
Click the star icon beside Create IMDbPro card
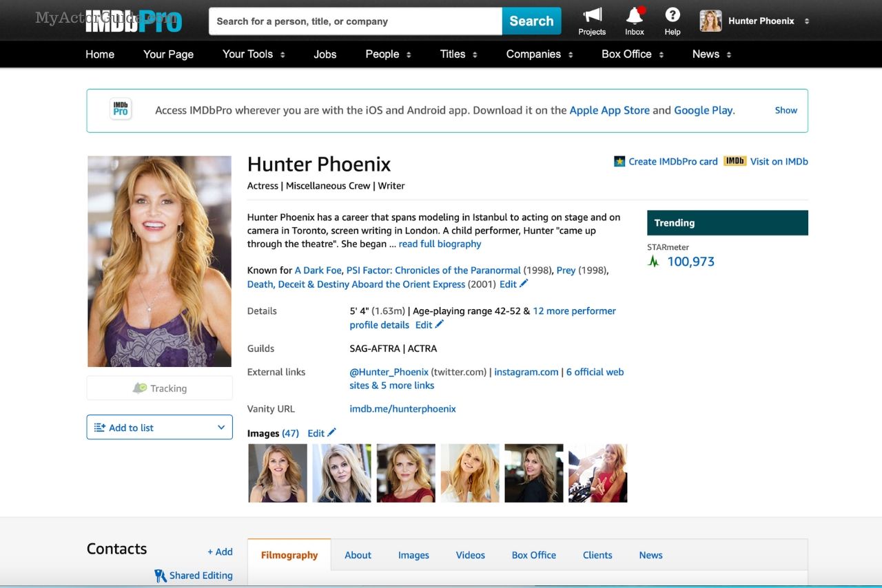pos(619,161)
